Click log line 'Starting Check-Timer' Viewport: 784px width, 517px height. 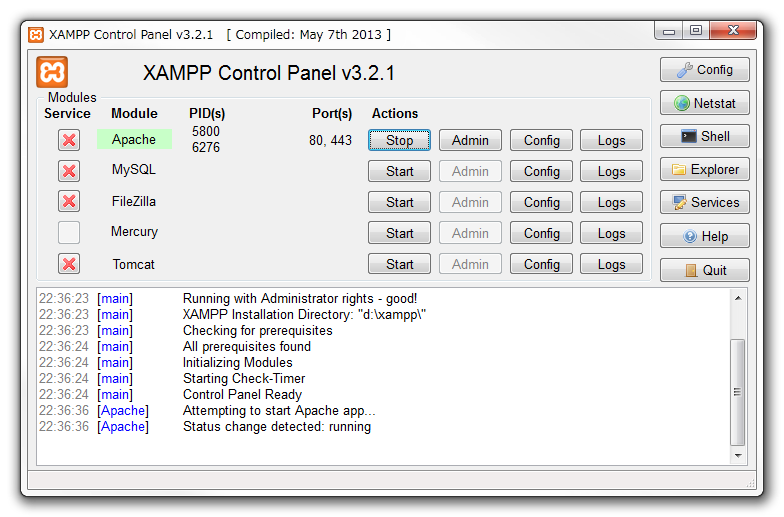click(x=244, y=378)
